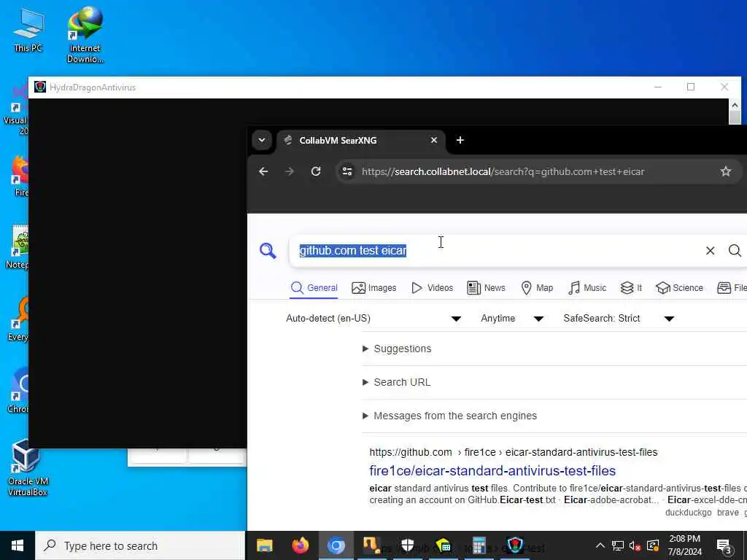
Task: Open the Windows Start menu
Action: [x=18, y=545]
